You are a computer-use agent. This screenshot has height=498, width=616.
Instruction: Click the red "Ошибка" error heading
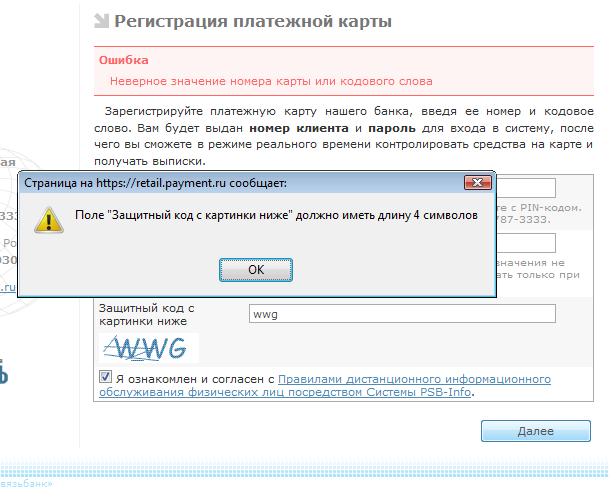[x=117, y=61]
